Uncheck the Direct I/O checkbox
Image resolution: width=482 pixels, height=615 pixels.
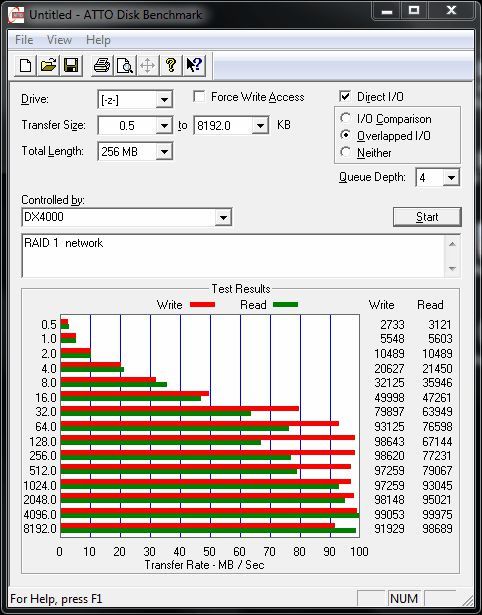coord(345,96)
